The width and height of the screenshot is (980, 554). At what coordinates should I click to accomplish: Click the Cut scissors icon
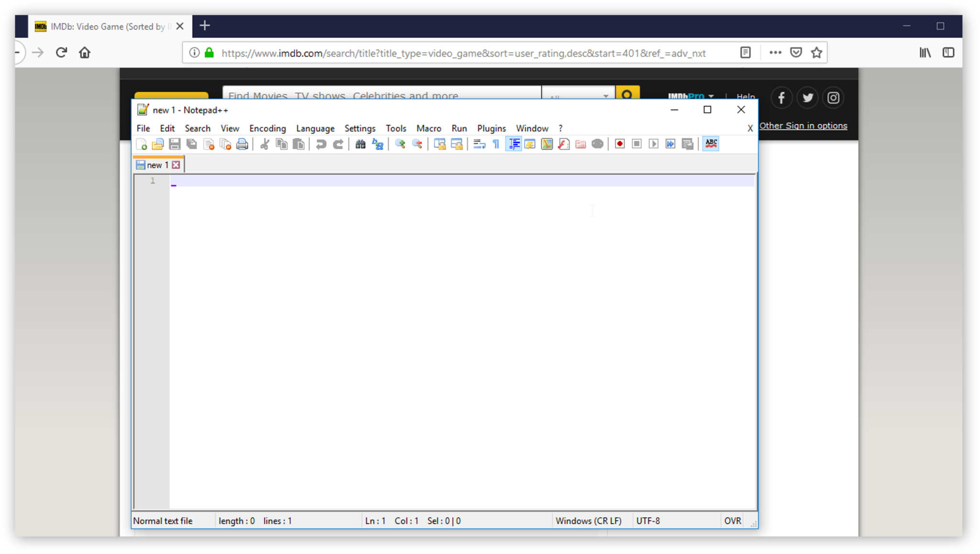(x=265, y=144)
